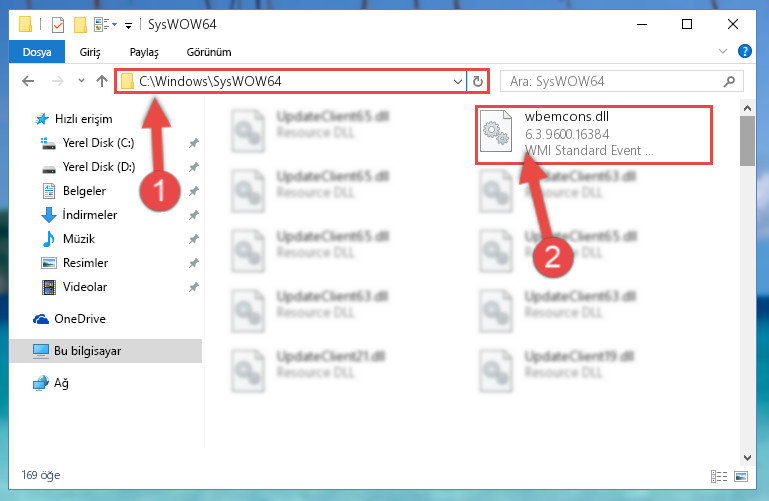Refresh the SysWOW64 folder view

point(478,81)
